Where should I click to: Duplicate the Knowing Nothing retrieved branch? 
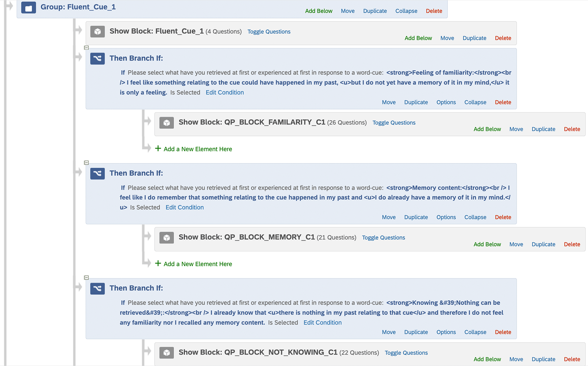(416, 332)
